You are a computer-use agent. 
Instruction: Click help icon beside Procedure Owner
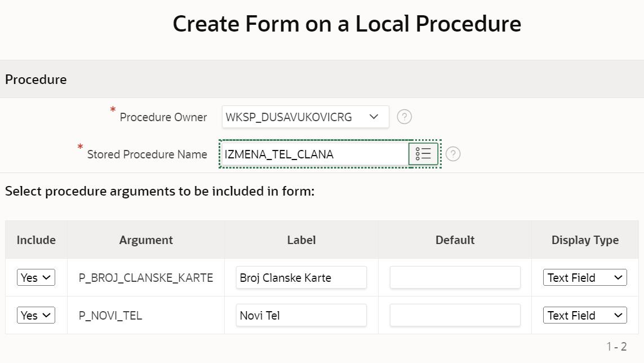pyautogui.click(x=404, y=117)
